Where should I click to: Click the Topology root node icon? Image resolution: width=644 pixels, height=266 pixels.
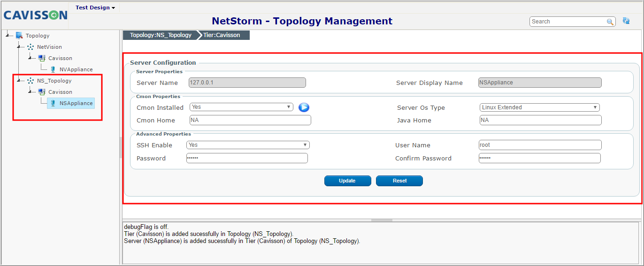point(19,35)
